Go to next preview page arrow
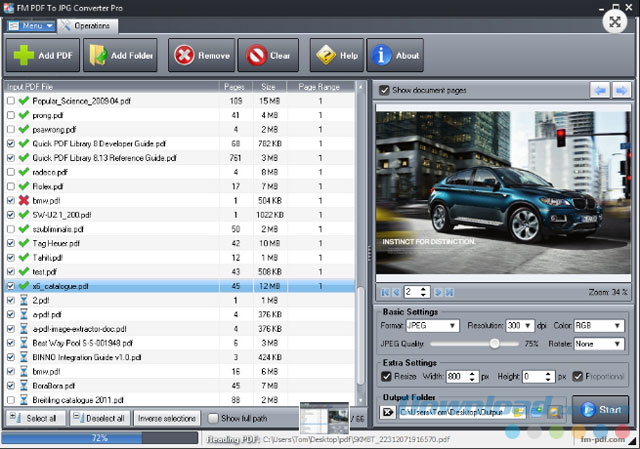640x449 pixels. [436, 292]
